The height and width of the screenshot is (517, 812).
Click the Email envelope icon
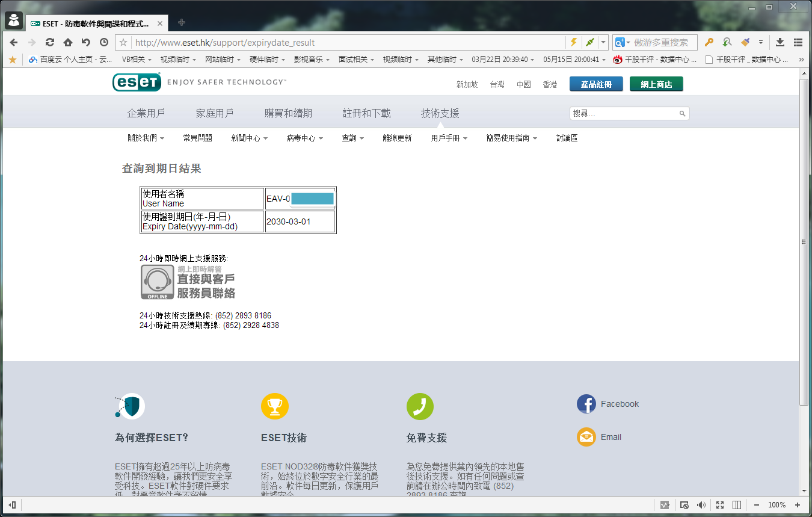click(586, 437)
